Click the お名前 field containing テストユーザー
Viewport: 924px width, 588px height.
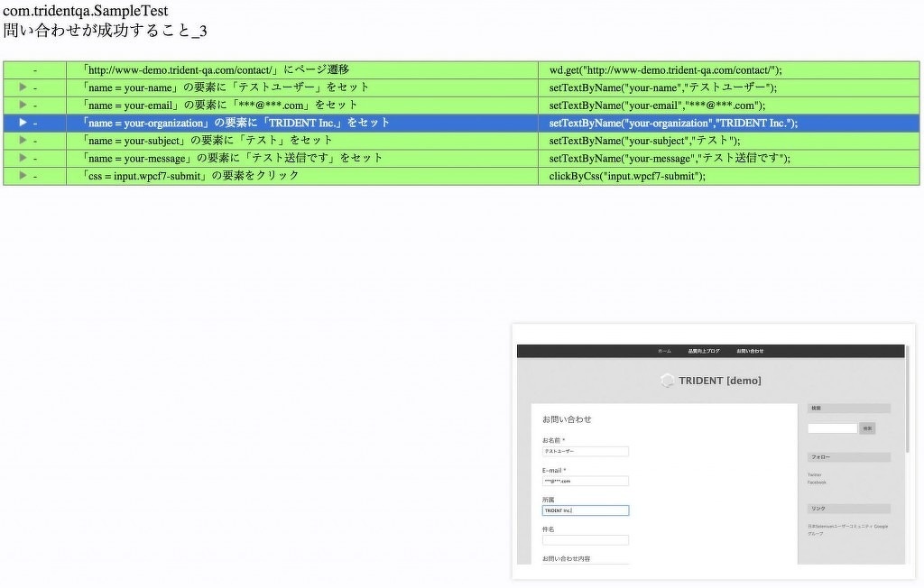pos(586,451)
